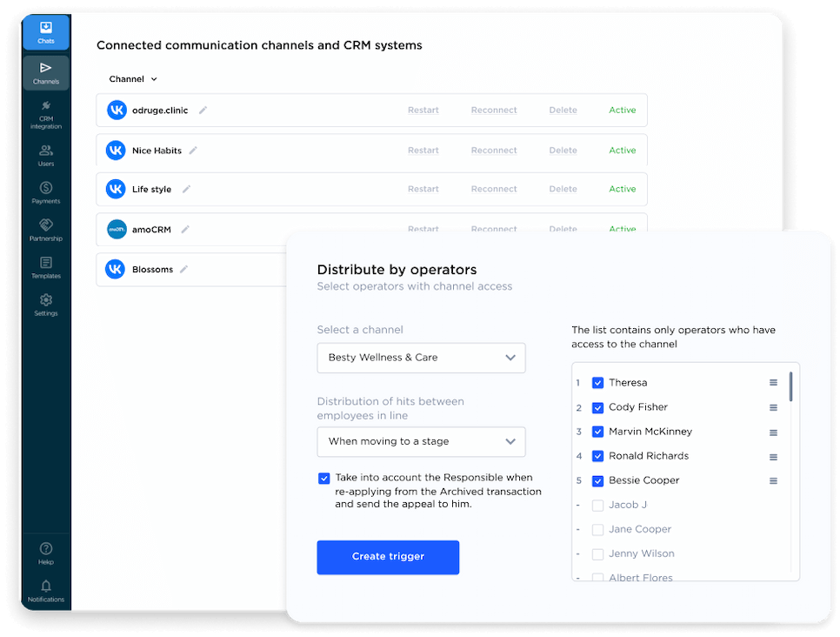The width and height of the screenshot is (840, 637).
Task: Uncheck the Theresa operator checkbox
Action: pyautogui.click(x=597, y=382)
